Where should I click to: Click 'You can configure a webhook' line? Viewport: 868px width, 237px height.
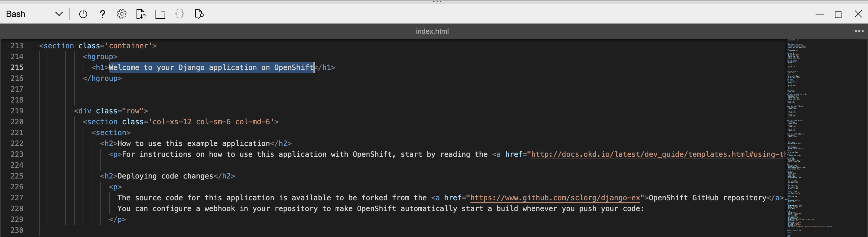point(380,209)
